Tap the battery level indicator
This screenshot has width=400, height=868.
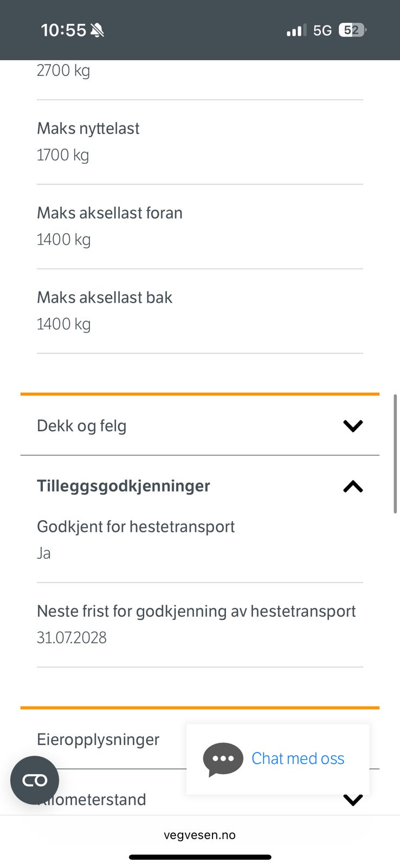click(x=352, y=30)
